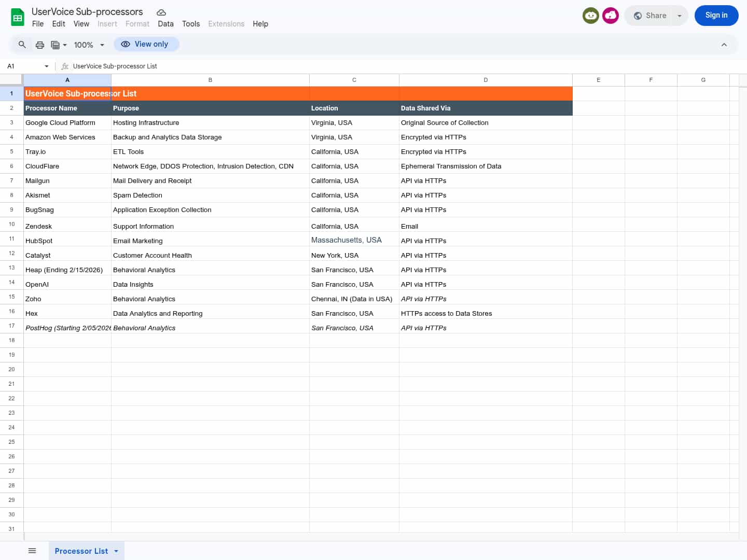Image resolution: width=747 pixels, height=560 pixels.
Task: Click the Share button
Action: click(x=650, y=16)
